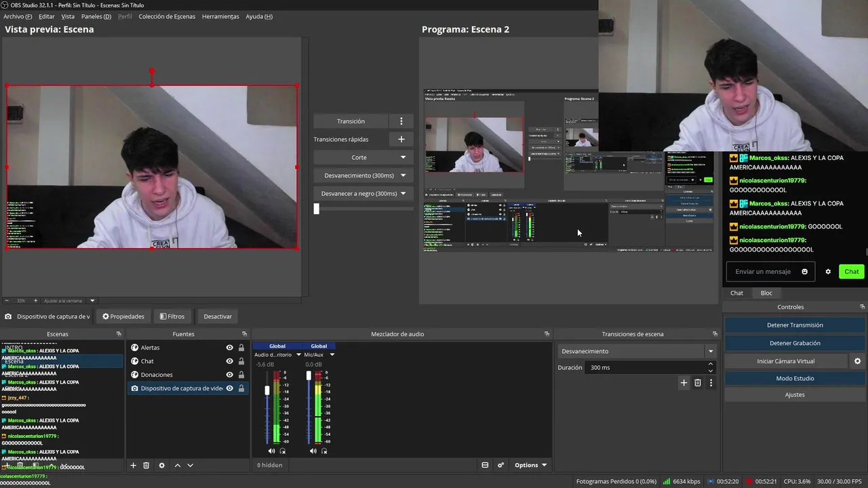Hide the Dispositivo de captura source
Screen dimensions: 868x488
tap(230, 388)
